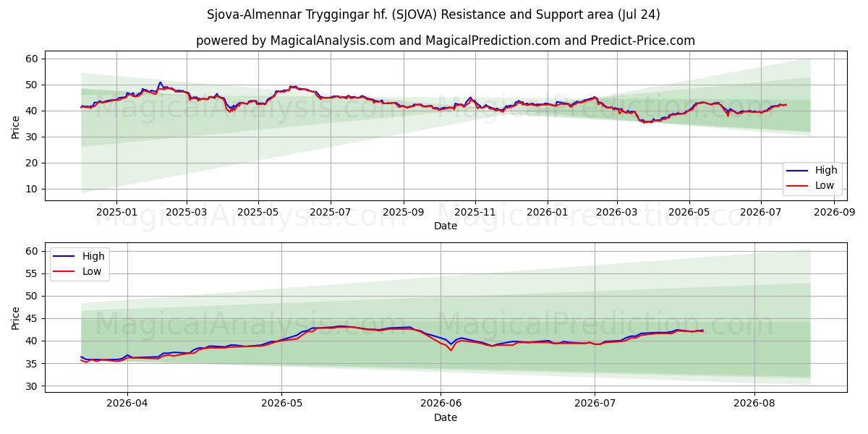Viewport: 868px width, 434px height.
Task: Click 'Low' in the top chart legend
Action: tap(825, 186)
